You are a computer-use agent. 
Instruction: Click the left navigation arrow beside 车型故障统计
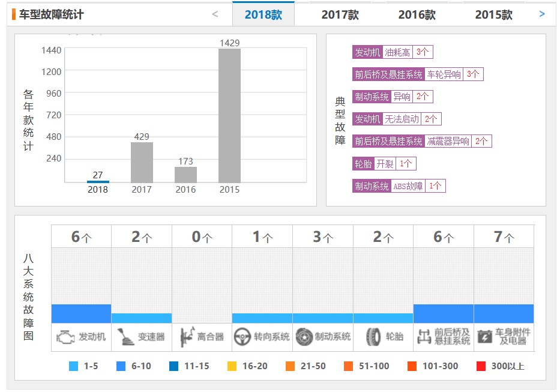click(213, 13)
